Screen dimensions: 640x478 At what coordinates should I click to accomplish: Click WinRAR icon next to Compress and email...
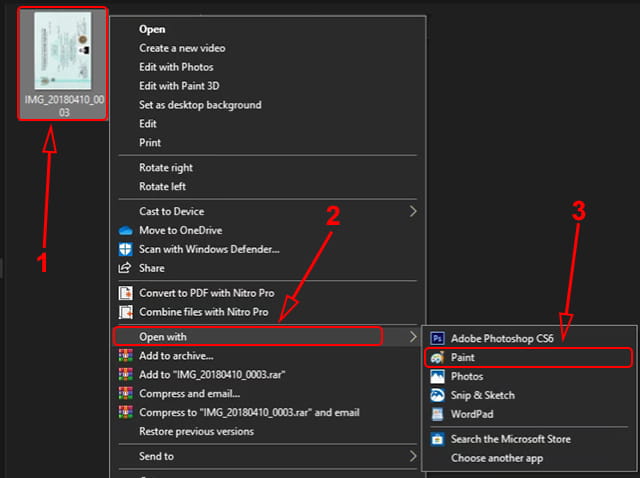[x=126, y=393]
